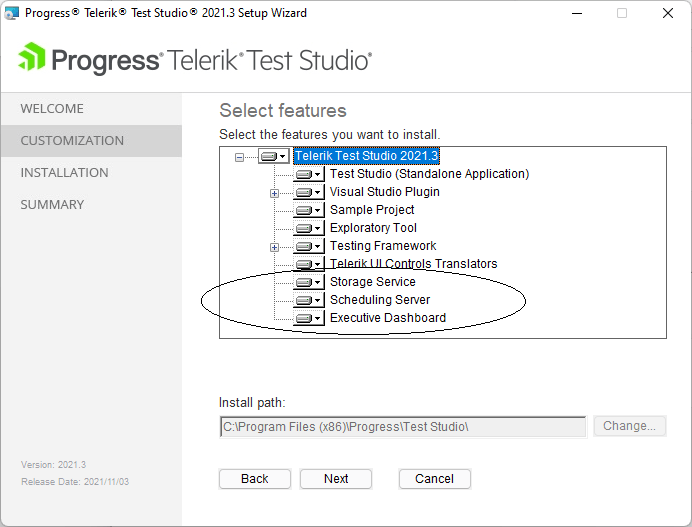The width and height of the screenshot is (692, 527).
Task: Collapse the Telerik Test Studio 2021.3 root node
Action: pos(239,157)
